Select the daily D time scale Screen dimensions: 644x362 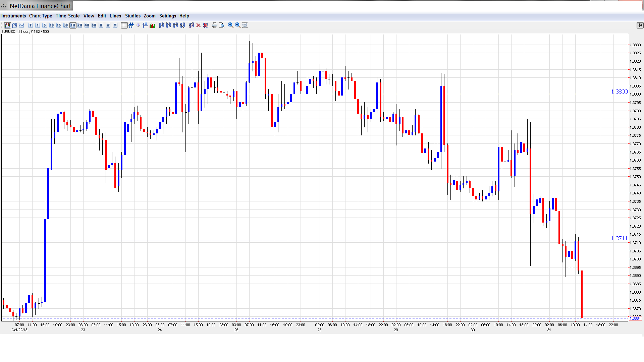click(101, 25)
